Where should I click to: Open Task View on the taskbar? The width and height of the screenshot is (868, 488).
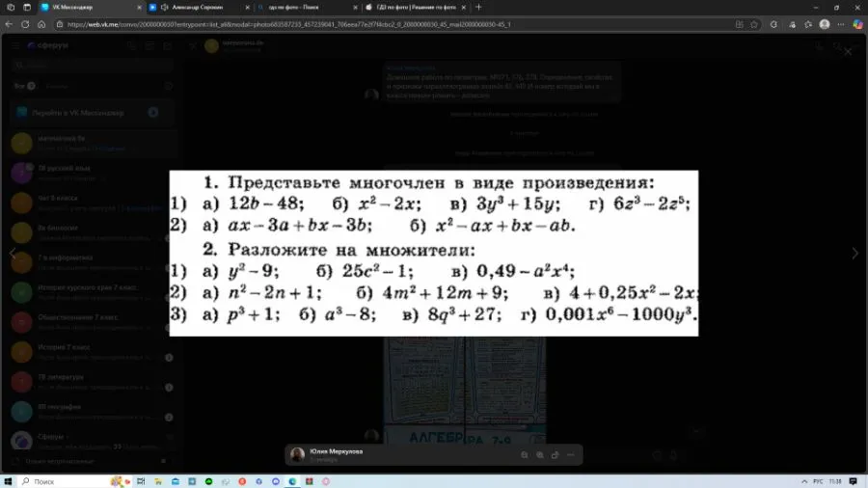click(x=141, y=481)
